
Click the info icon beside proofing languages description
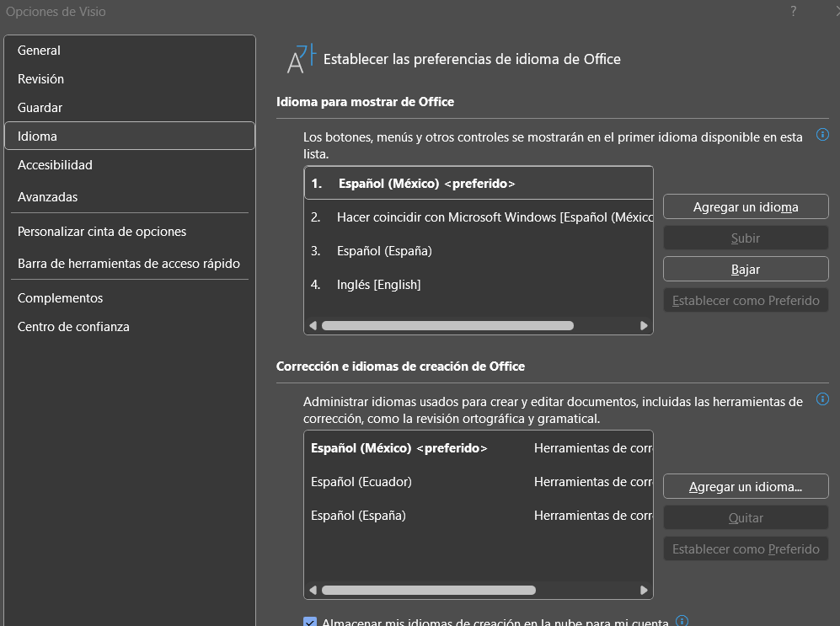822,399
